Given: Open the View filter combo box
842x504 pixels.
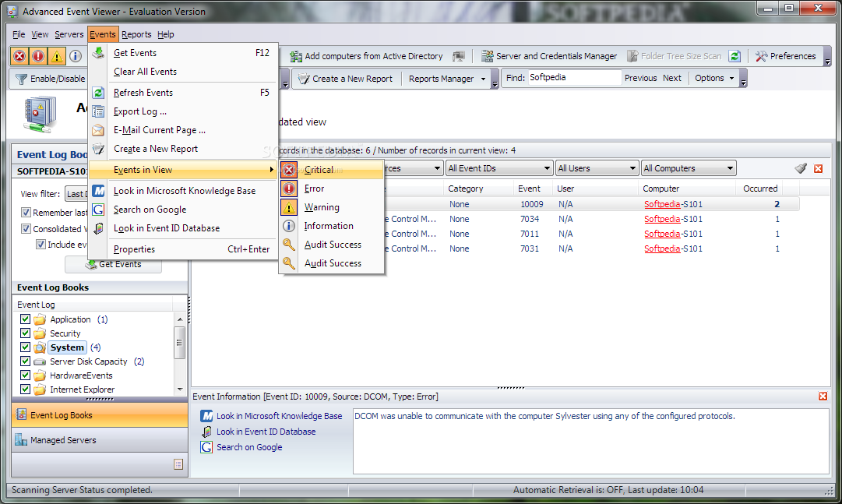Looking at the screenshot, I should [76, 194].
